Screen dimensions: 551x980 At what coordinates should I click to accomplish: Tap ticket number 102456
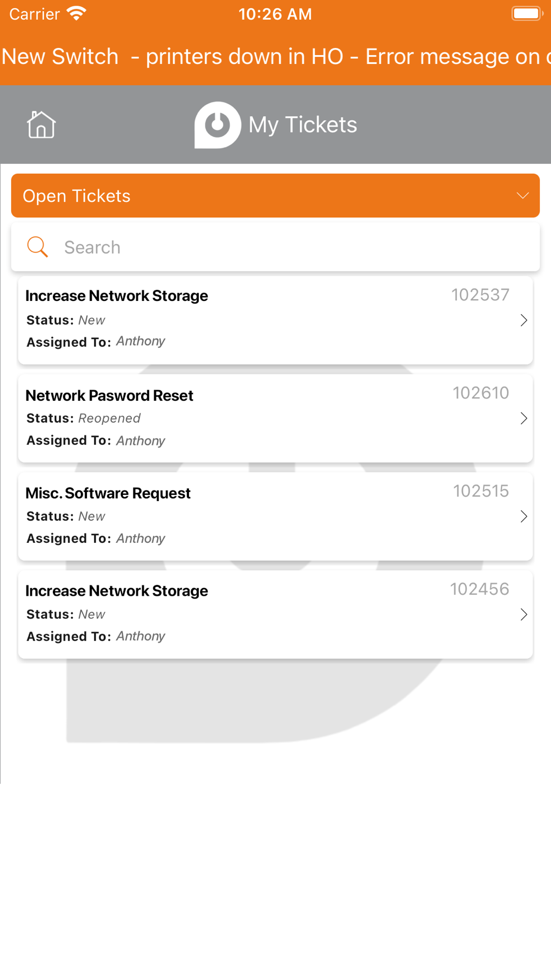point(480,589)
